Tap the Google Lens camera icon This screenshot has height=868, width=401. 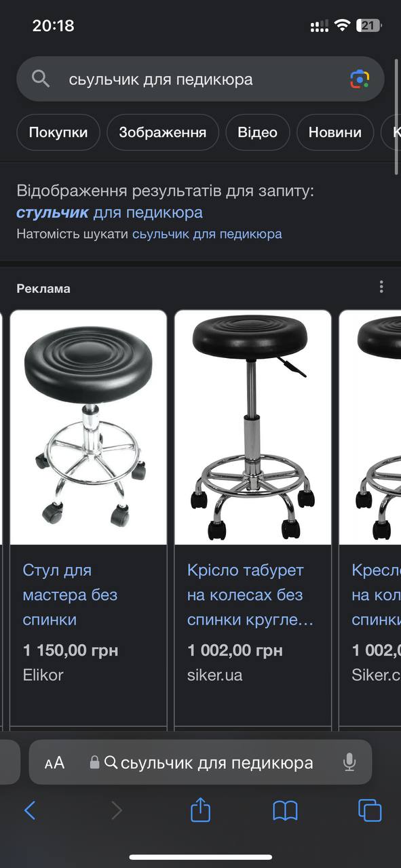(x=360, y=79)
